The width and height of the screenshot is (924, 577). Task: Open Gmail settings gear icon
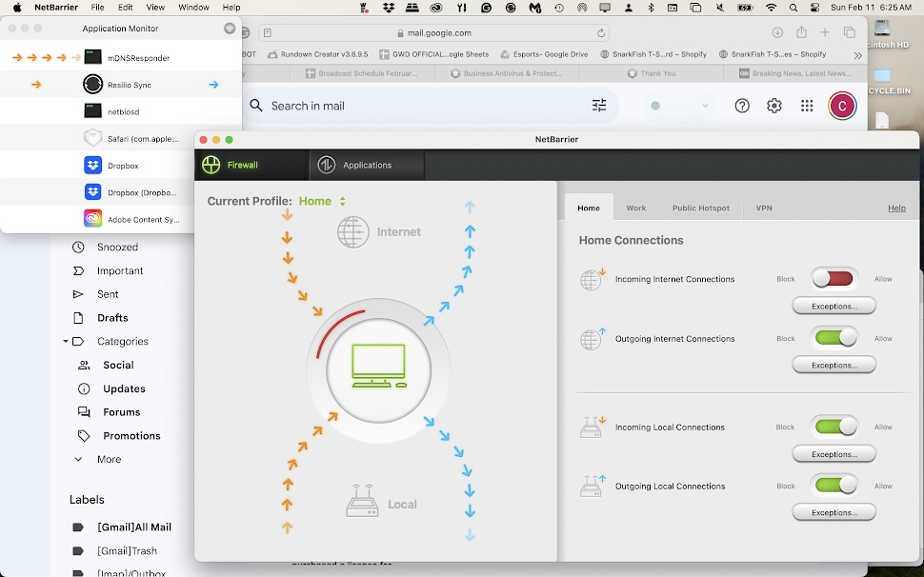click(x=774, y=106)
